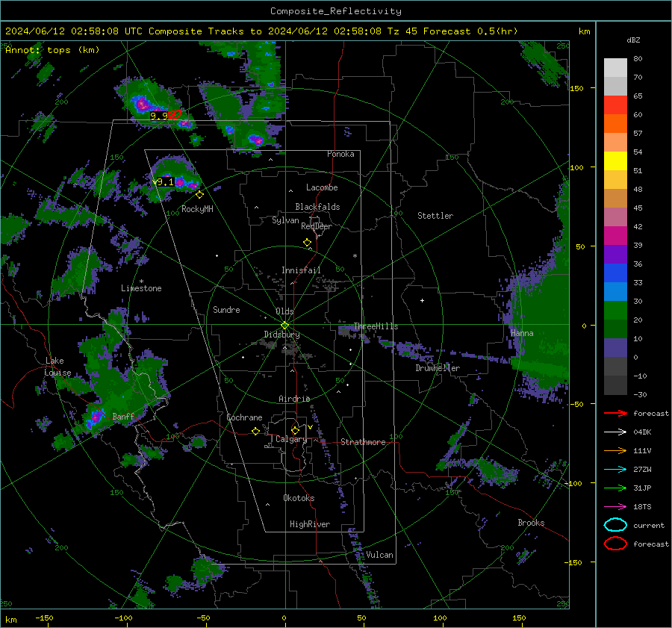Select the orange 111V track arrow

pos(615,450)
